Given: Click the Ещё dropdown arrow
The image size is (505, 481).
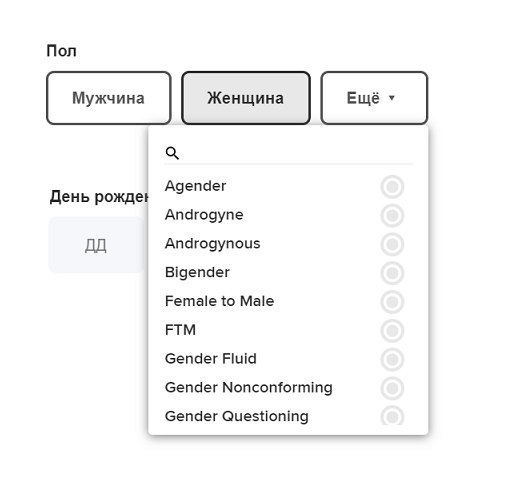Looking at the screenshot, I should click(x=392, y=98).
